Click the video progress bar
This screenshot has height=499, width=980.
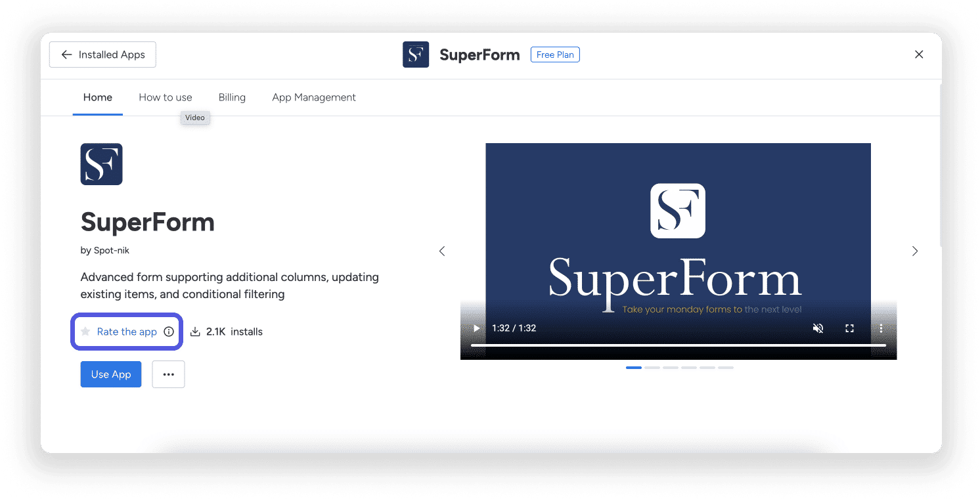click(x=679, y=345)
